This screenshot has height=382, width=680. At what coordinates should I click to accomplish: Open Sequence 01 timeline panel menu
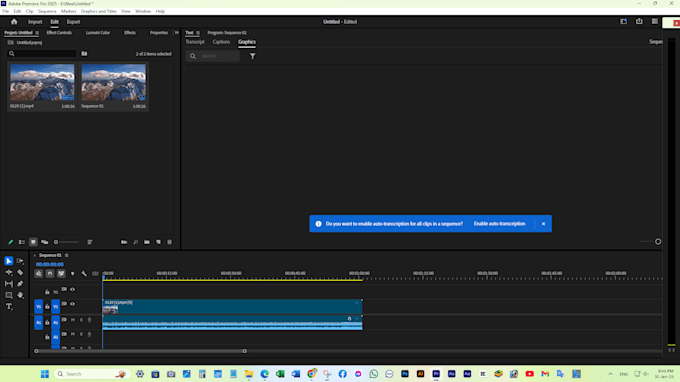66,255
